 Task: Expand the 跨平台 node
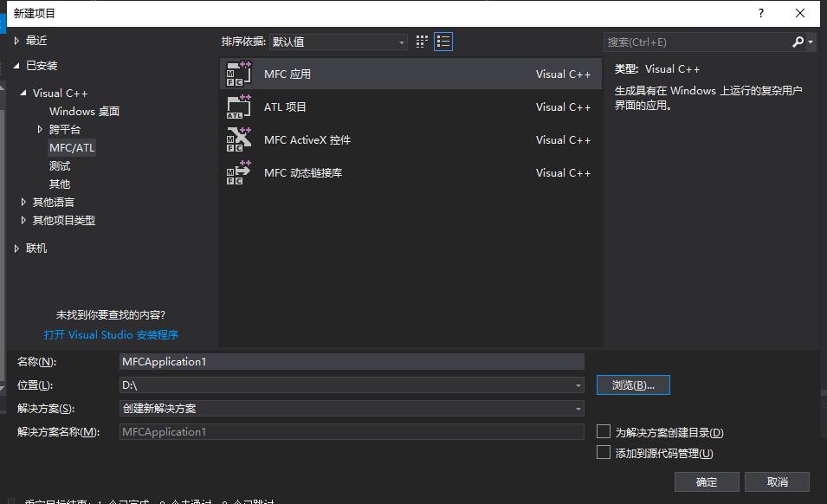click(x=40, y=129)
